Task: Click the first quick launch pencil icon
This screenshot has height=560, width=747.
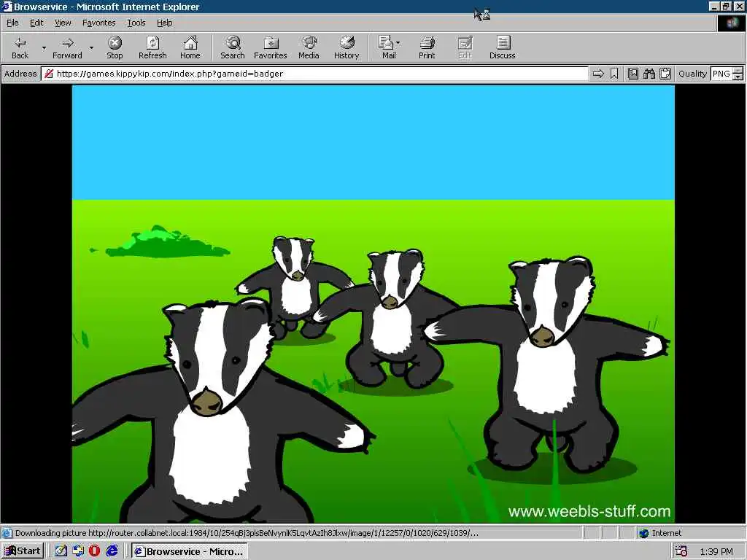Action: pos(61,551)
